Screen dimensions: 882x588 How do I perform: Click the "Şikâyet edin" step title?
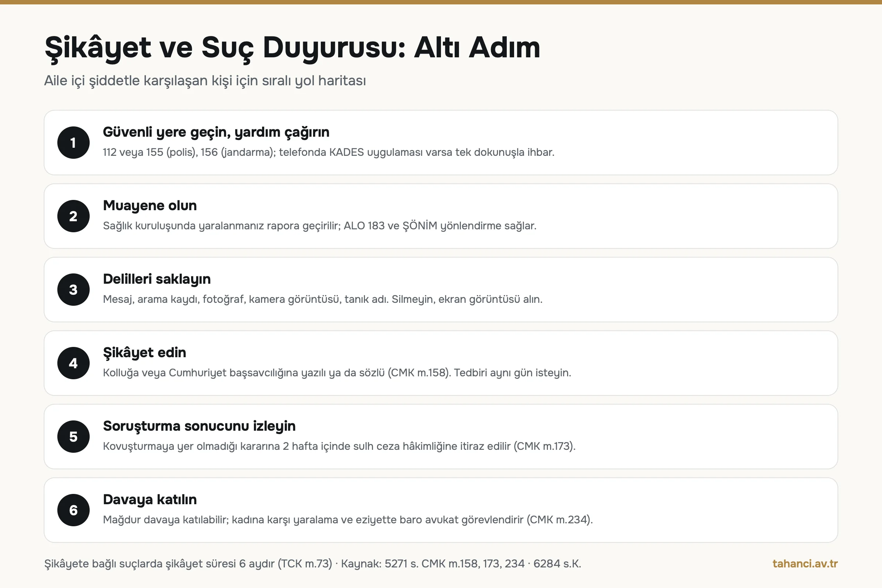point(144,353)
